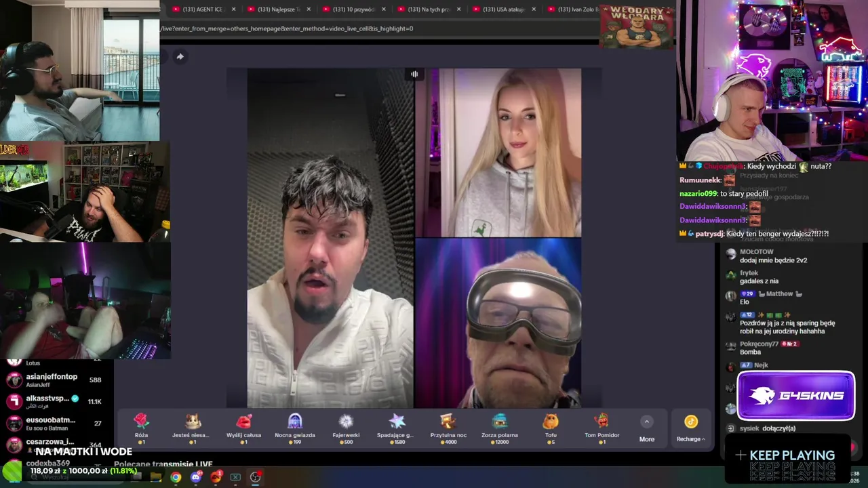Open Discord from the taskbar
The width and height of the screenshot is (868, 488).
tap(196, 477)
